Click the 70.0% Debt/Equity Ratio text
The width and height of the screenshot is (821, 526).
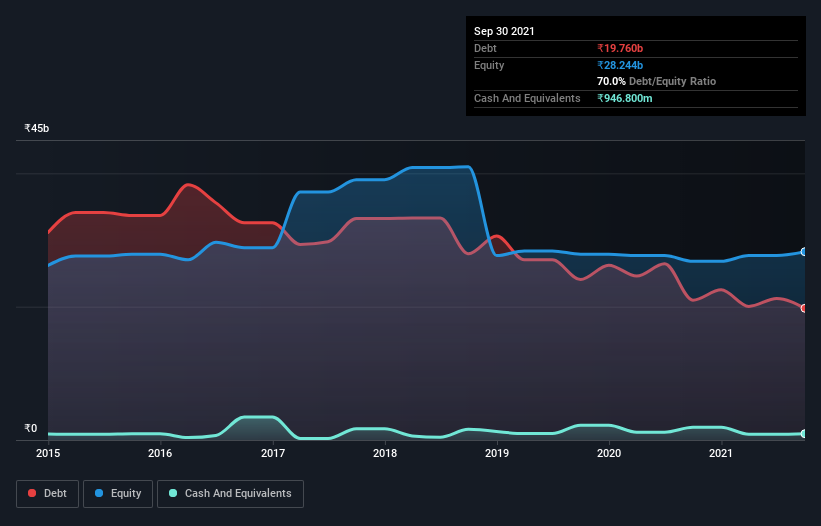(657, 81)
